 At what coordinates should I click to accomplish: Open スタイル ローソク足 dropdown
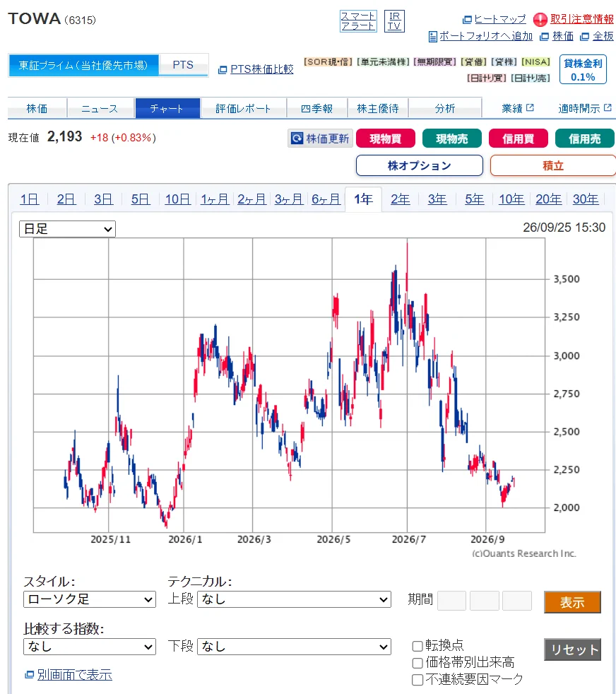coord(90,599)
